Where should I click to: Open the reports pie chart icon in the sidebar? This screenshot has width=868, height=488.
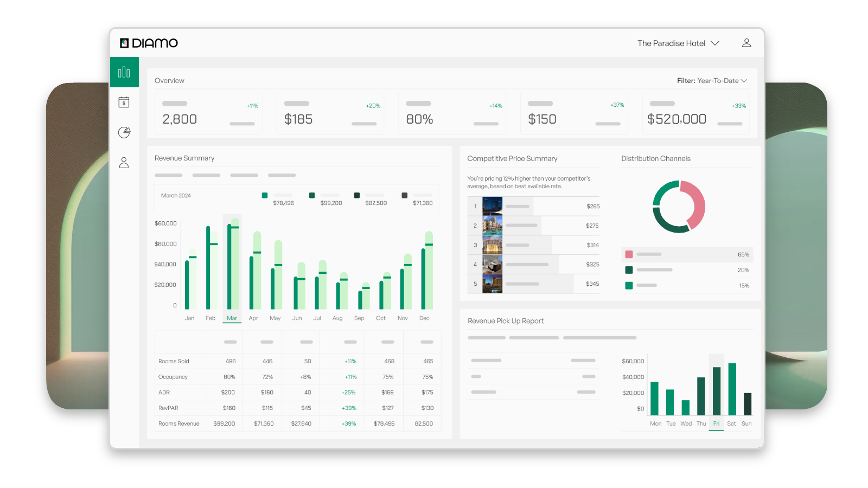(x=124, y=132)
